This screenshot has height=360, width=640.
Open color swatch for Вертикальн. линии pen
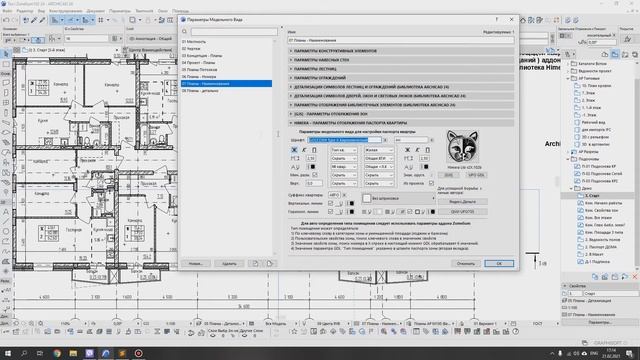click(x=352, y=203)
